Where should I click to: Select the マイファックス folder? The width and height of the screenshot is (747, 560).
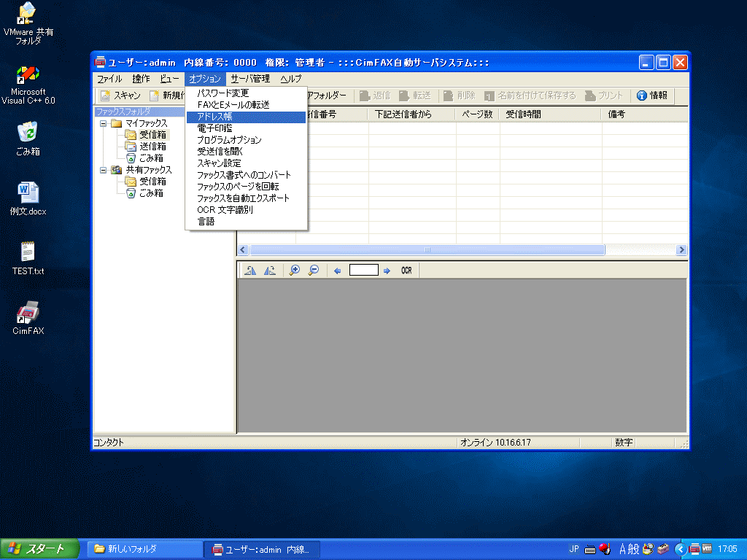146,123
